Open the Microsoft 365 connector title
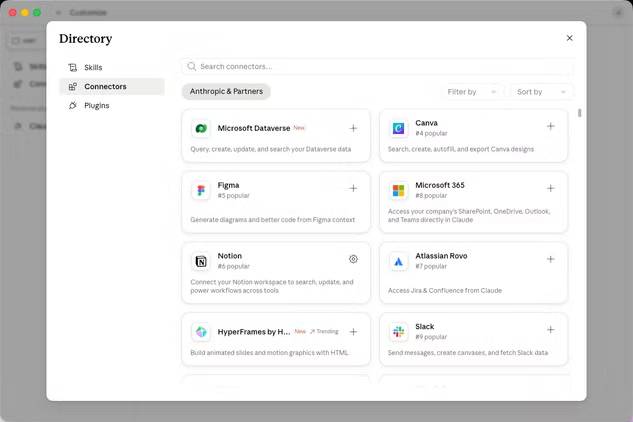Viewport: 633px width, 422px height. [x=440, y=185]
